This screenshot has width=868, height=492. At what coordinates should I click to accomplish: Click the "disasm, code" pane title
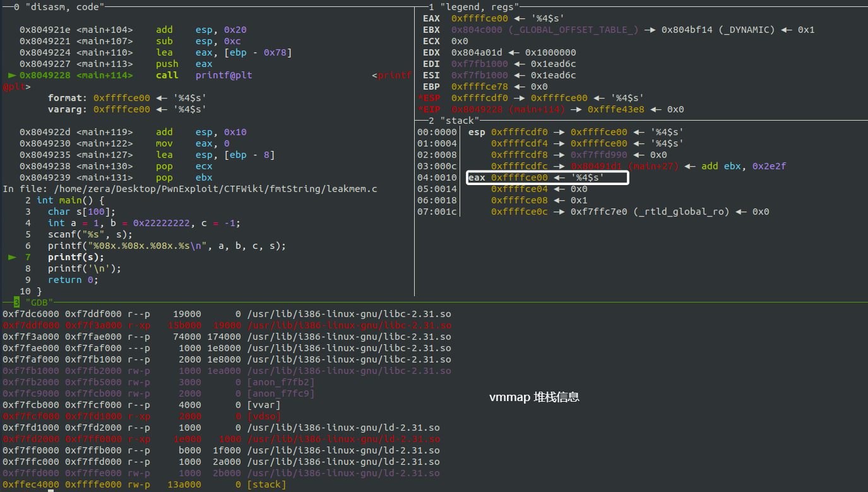(x=64, y=7)
